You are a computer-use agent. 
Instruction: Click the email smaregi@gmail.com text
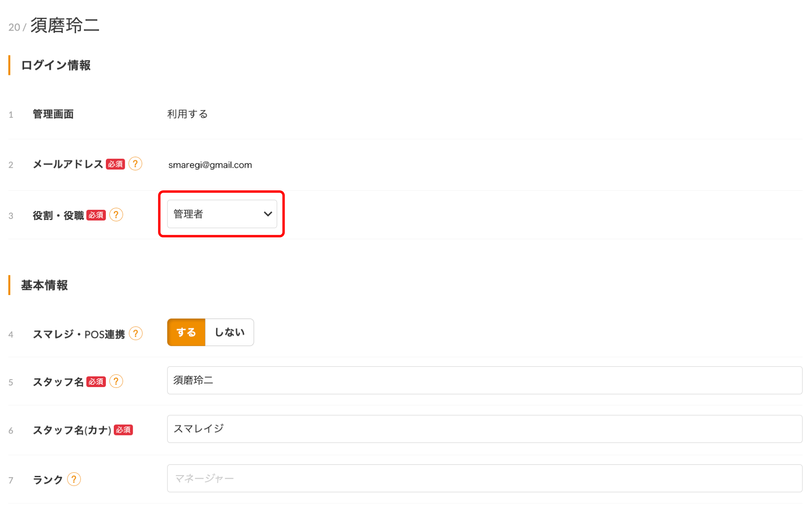(x=210, y=165)
